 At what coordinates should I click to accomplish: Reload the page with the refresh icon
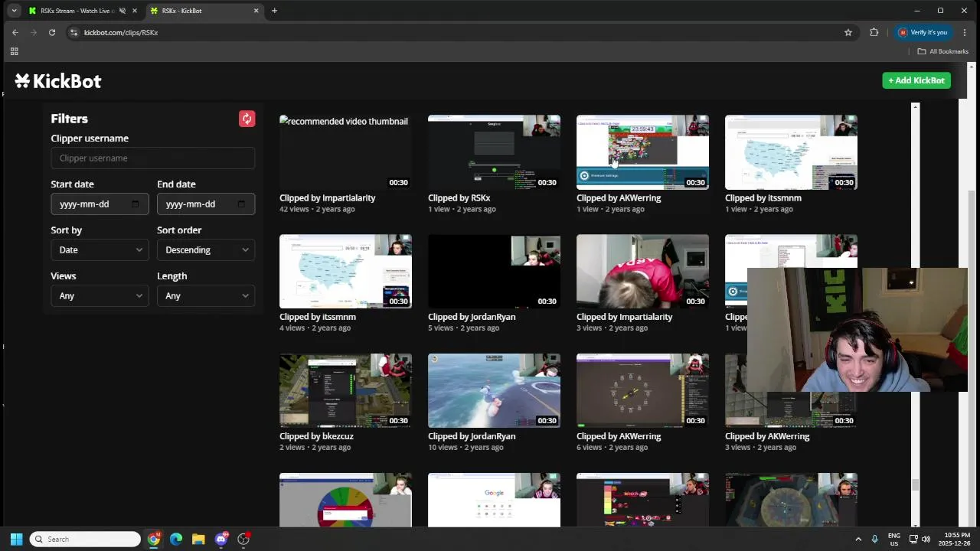(52, 32)
